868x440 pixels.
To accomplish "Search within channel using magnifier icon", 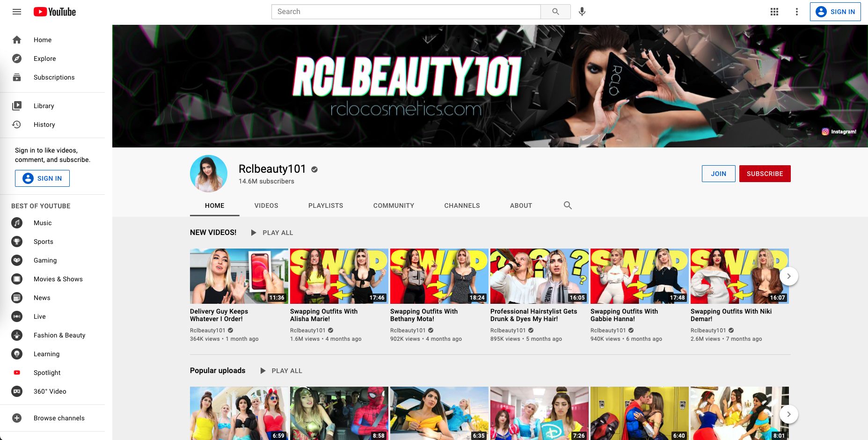I will pyautogui.click(x=568, y=205).
